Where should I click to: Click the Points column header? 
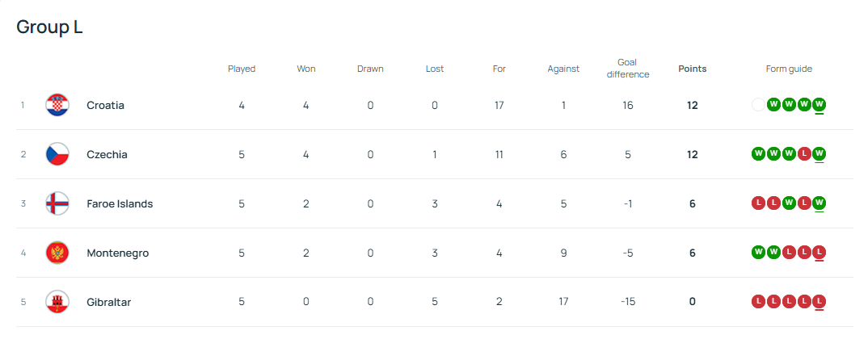(x=692, y=69)
